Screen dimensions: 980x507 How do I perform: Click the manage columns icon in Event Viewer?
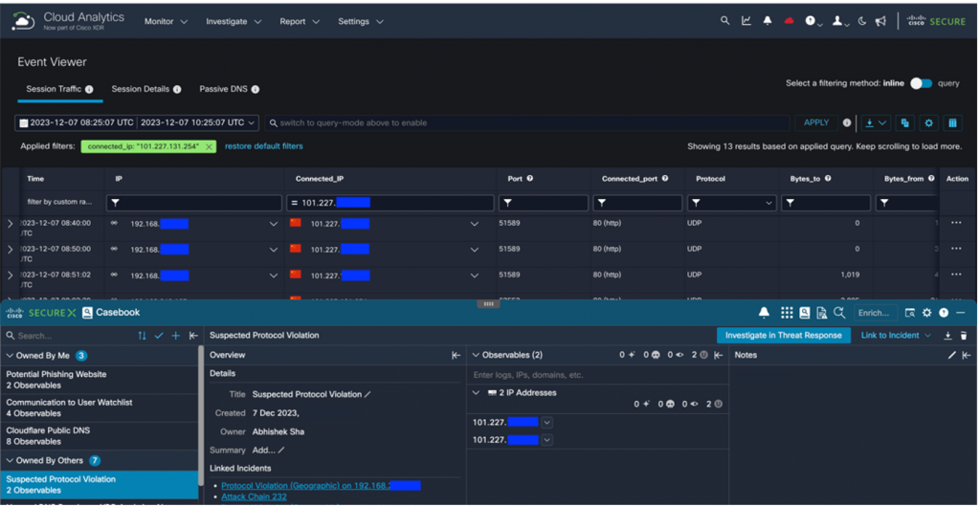coord(952,122)
